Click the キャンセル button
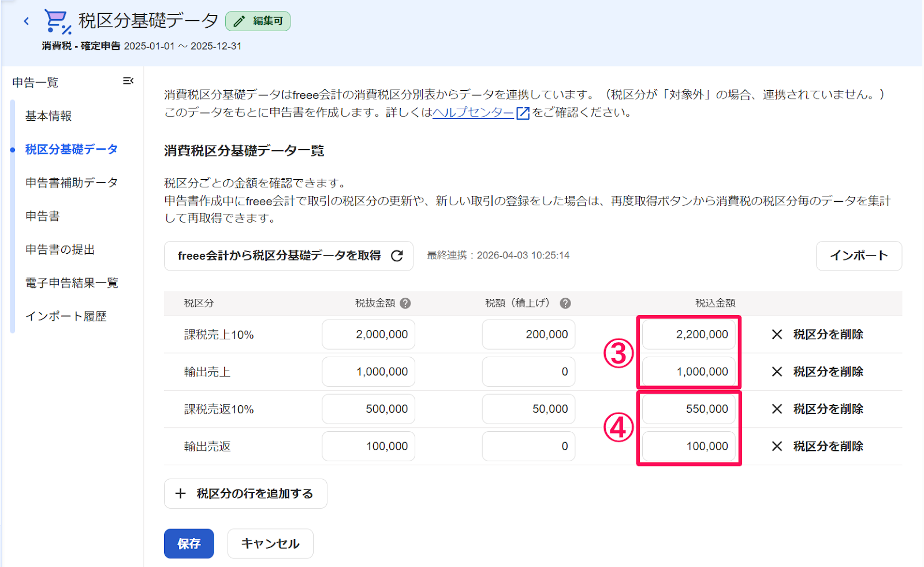 point(270,543)
